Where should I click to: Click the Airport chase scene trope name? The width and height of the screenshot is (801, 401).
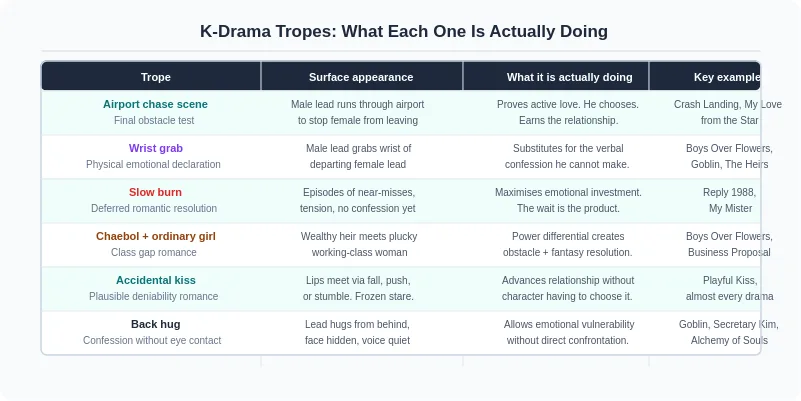[x=155, y=104]
